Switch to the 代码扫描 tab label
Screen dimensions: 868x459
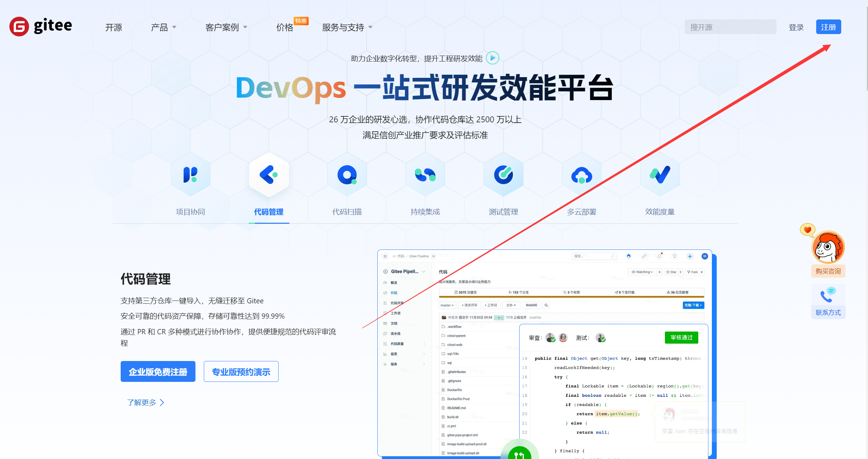point(347,212)
